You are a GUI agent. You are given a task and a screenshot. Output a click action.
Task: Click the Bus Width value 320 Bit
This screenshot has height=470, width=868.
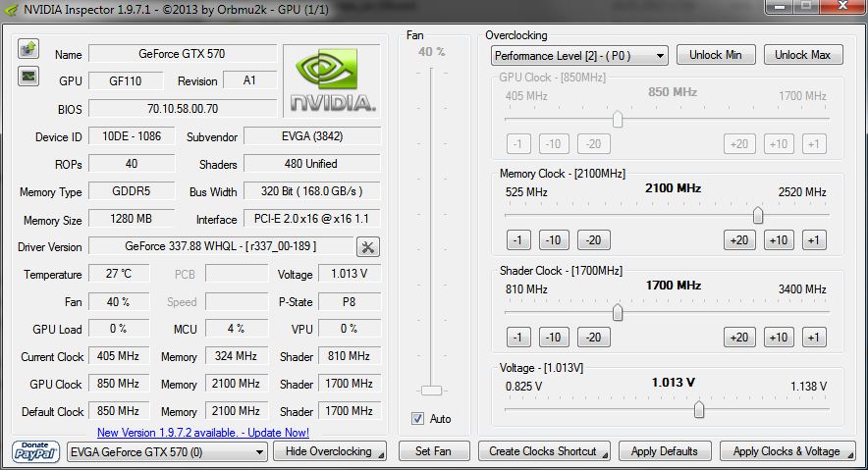point(311,191)
